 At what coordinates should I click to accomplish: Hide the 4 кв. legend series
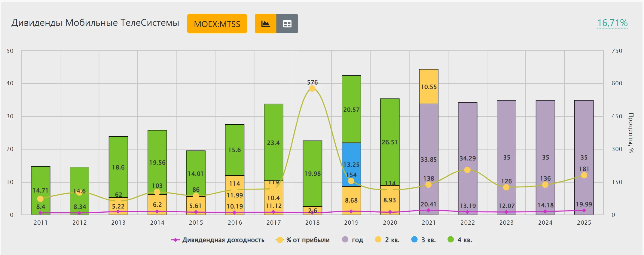point(460,240)
